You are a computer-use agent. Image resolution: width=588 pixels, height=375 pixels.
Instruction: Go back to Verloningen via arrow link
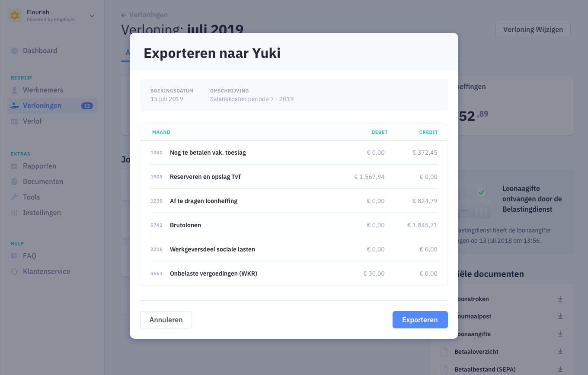[x=144, y=15]
